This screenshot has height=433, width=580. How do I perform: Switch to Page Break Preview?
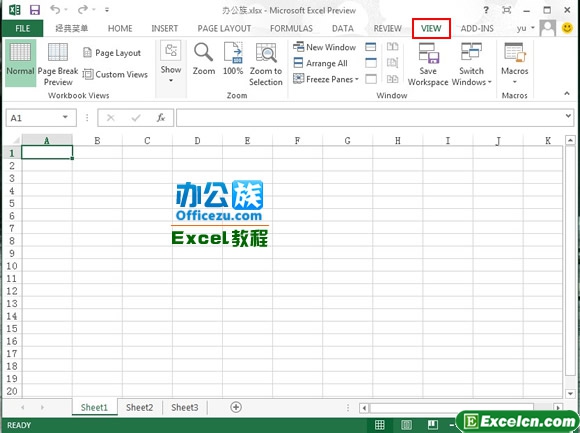click(x=58, y=64)
